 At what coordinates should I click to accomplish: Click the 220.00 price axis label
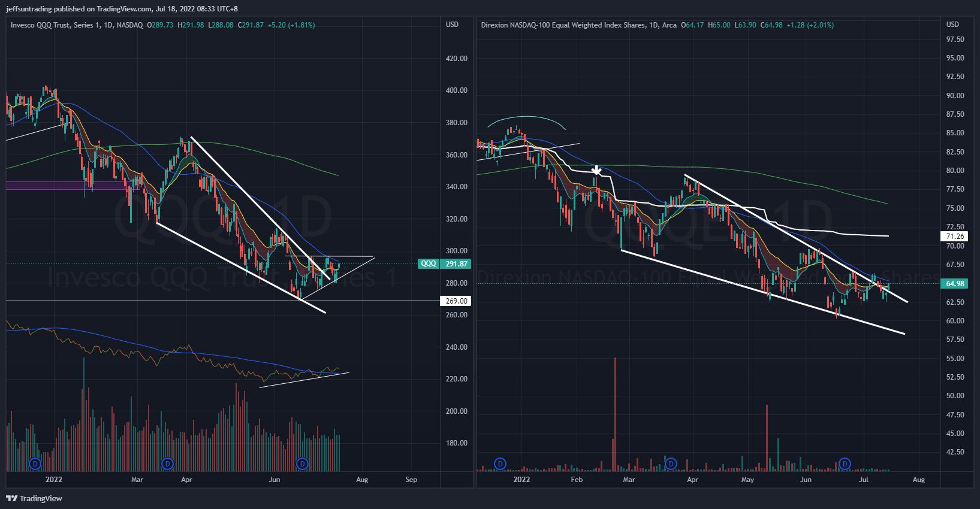click(x=457, y=379)
